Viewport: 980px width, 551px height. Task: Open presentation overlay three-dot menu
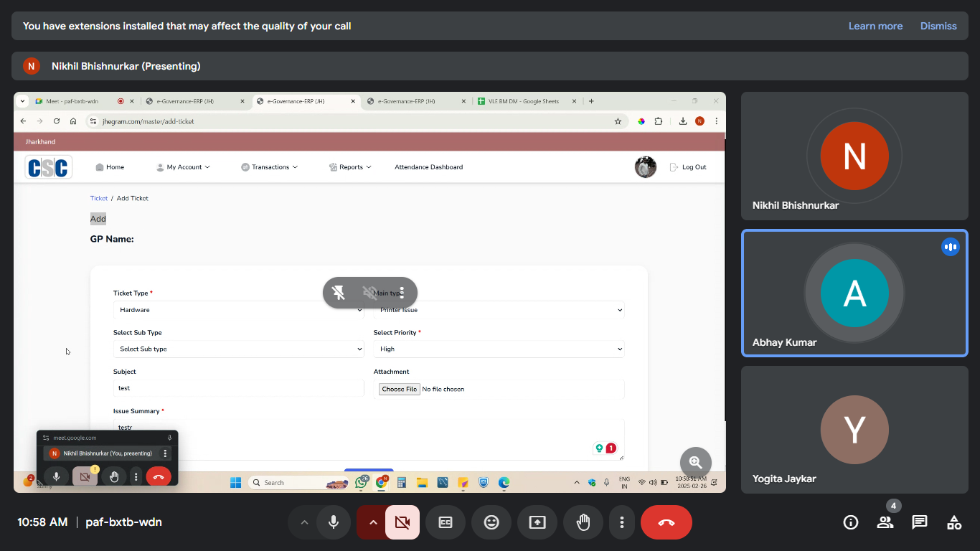(402, 293)
